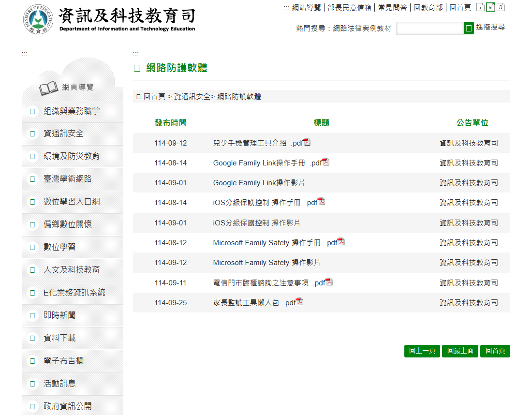Open the 家長監護工具懶人包 PDF icon
Viewport: 532px width, 415px height.
[300, 301]
